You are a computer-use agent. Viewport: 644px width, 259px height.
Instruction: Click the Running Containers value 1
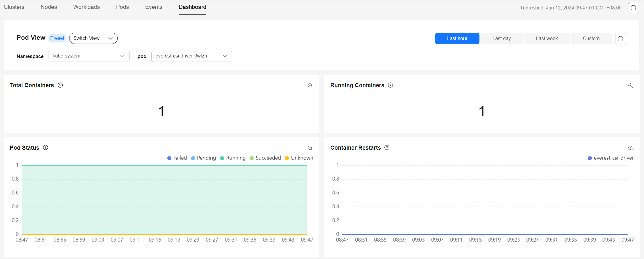482,111
